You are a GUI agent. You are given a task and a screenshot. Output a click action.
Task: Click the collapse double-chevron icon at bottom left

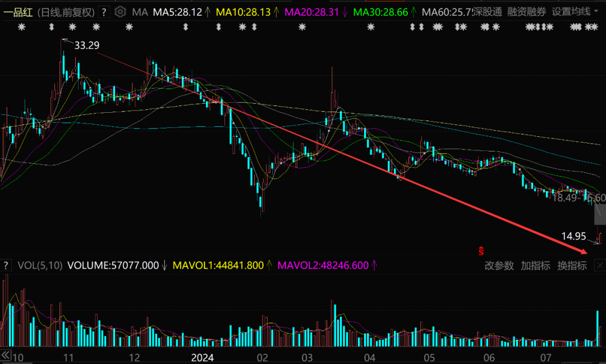6,356
